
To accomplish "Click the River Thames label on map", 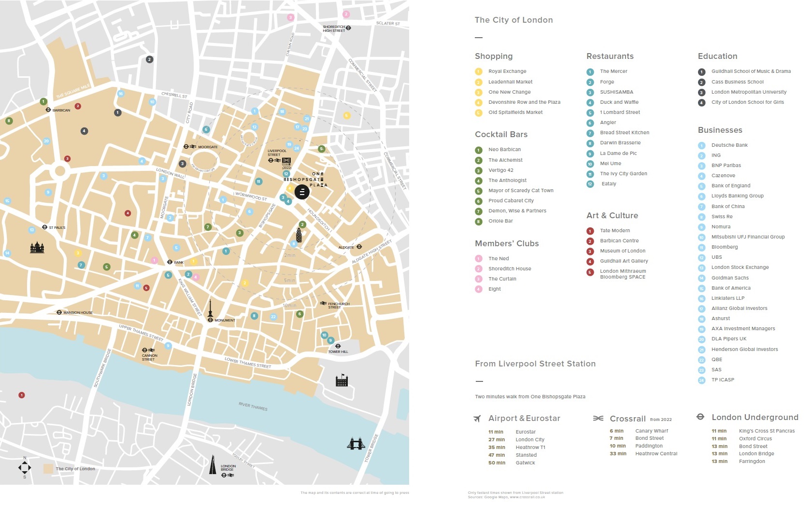I will click(x=253, y=407).
